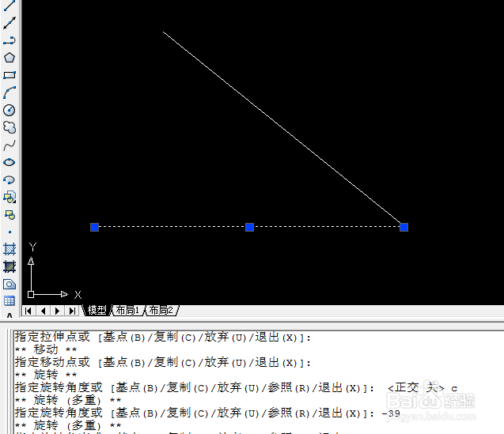Select the Polyline tool
This screenshot has width=504, height=434.
[x=9, y=40]
